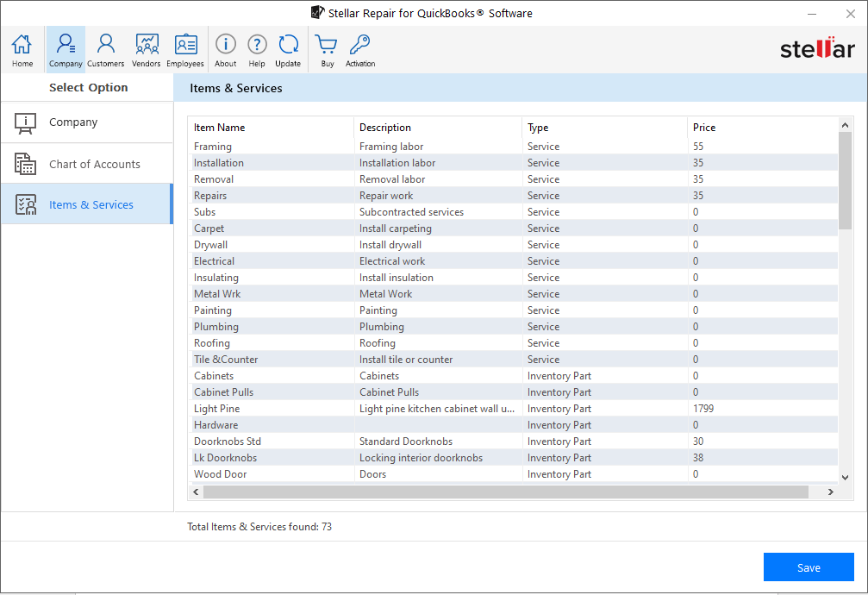Select Chart of Accounts sidebar option
Viewport: 868px width, 595px height.
(87, 164)
